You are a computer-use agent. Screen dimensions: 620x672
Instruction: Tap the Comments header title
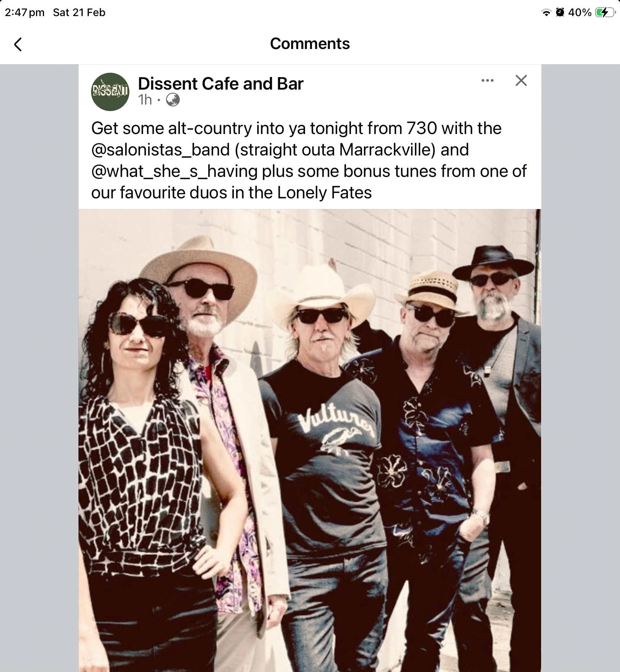pyautogui.click(x=310, y=44)
